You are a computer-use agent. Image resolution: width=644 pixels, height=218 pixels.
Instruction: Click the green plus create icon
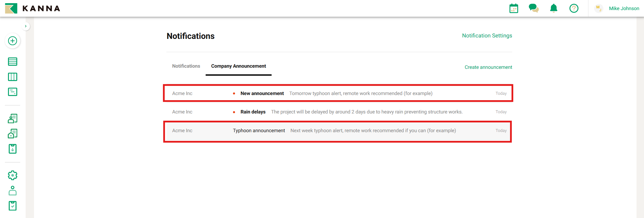point(12,41)
